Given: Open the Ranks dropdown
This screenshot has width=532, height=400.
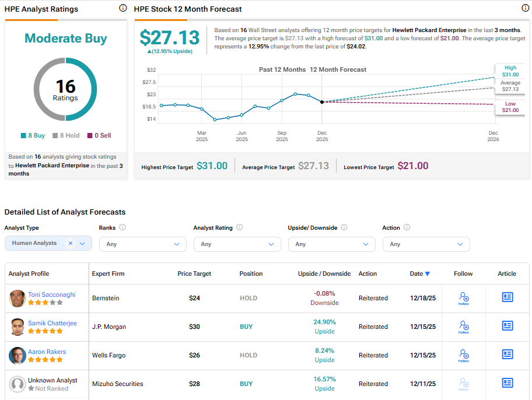Looking at the screenshot, I should (142, 244).
